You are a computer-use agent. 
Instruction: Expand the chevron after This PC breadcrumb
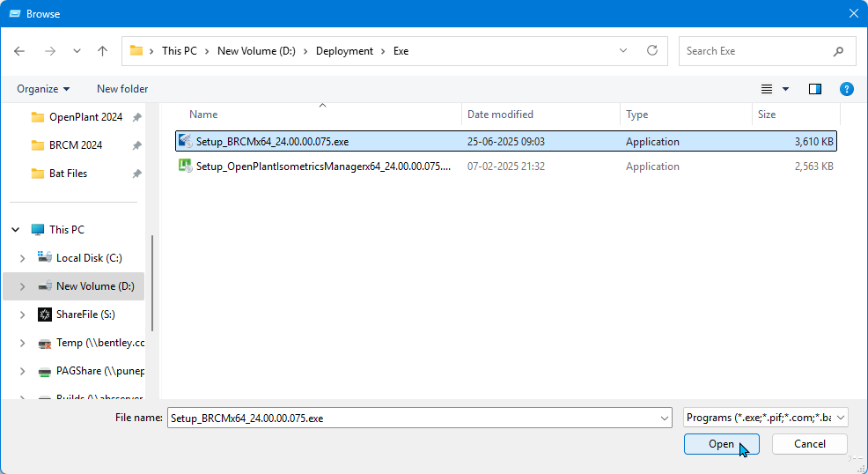207,51
